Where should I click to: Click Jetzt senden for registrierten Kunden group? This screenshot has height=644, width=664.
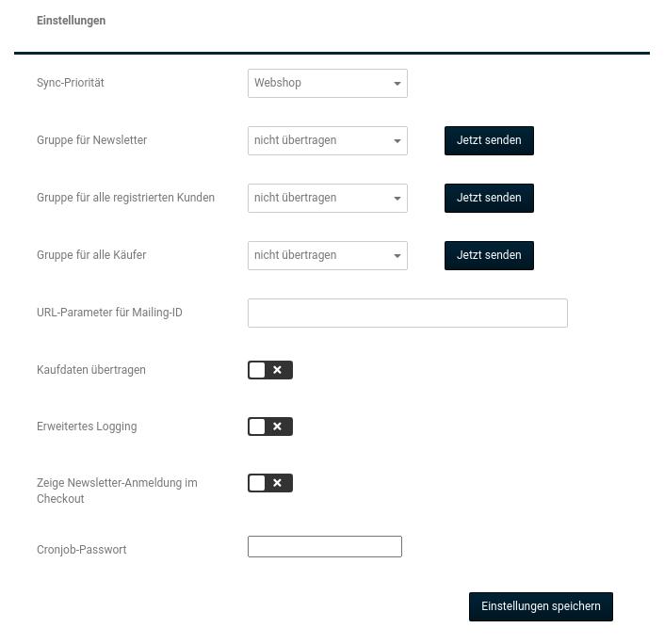coord(489,198)
